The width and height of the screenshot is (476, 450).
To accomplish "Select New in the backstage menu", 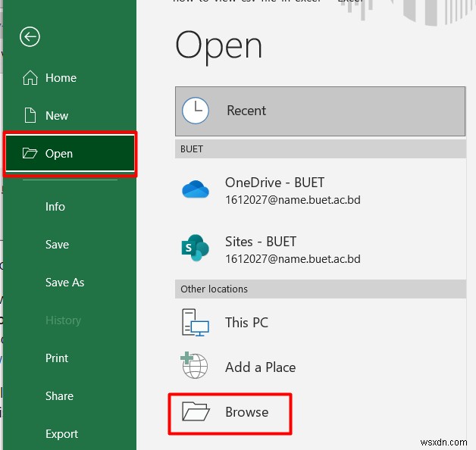I will pos(70,116).
